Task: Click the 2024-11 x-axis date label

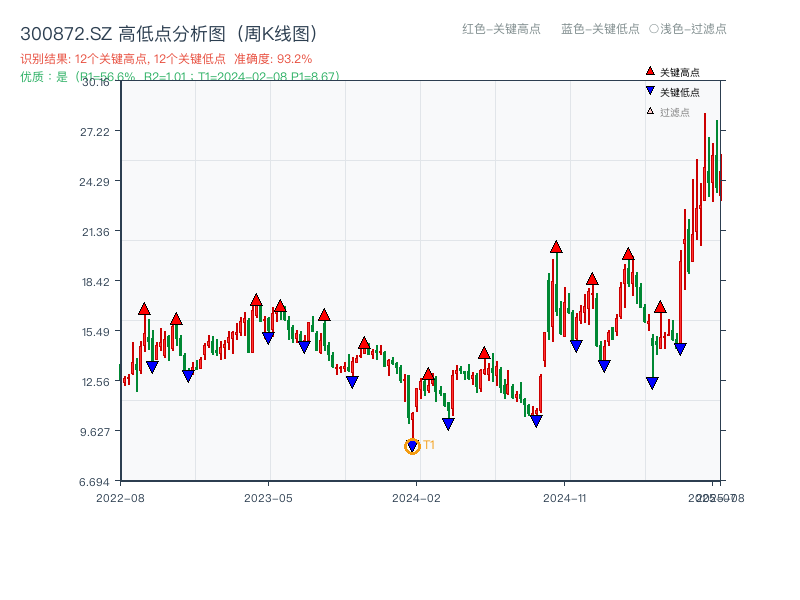Action: click(x=565, y=498)
